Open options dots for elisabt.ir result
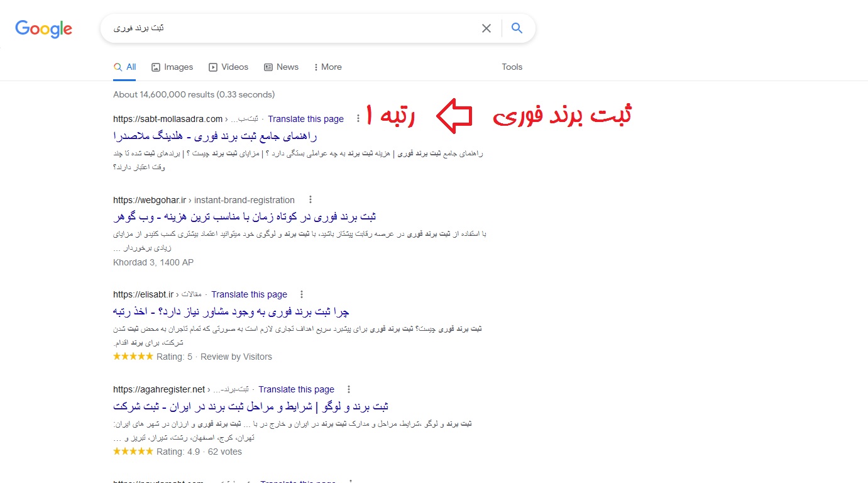 point(302,294)
